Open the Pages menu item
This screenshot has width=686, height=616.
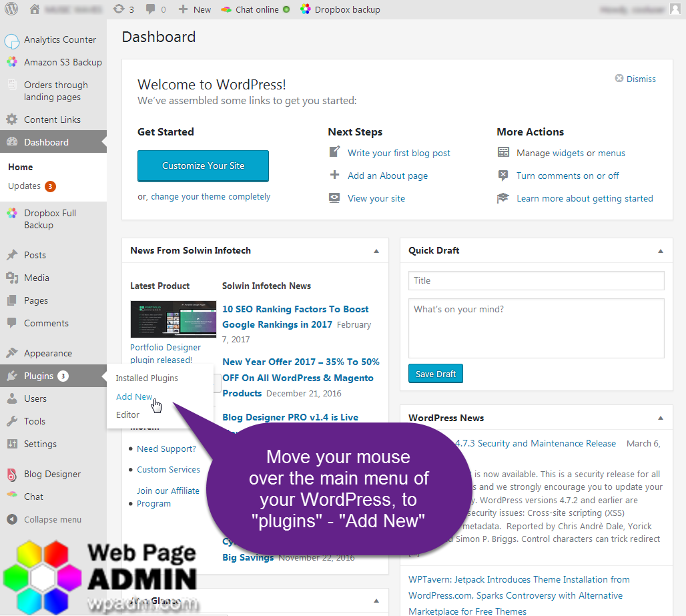click(x=53, y=300)
